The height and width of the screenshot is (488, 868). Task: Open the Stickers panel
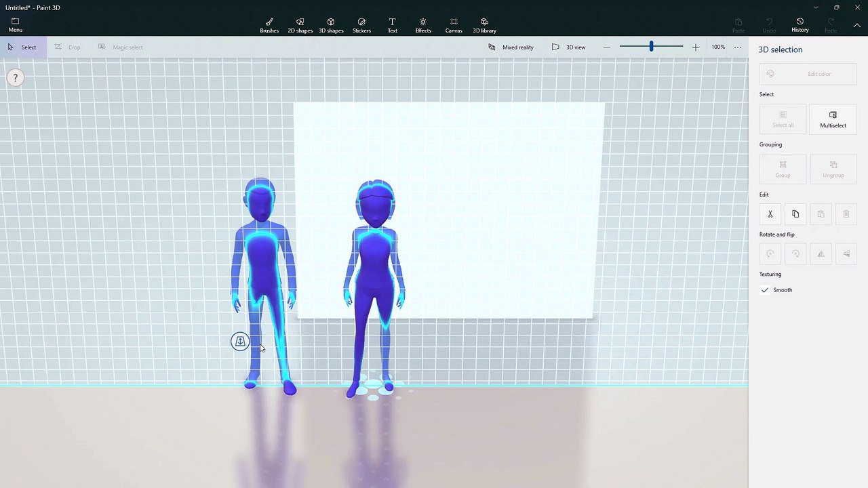[361, 25]
